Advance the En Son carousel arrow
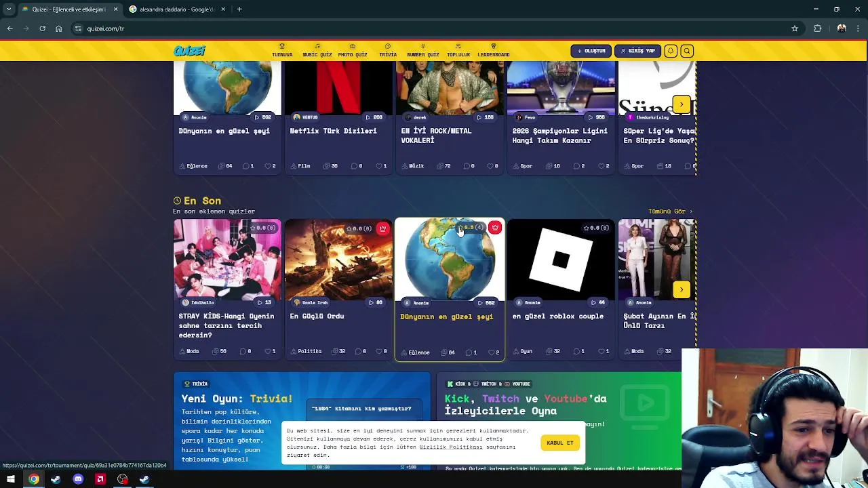The height and width of the screenshot is (488, 868). click(x=682, y=290)
